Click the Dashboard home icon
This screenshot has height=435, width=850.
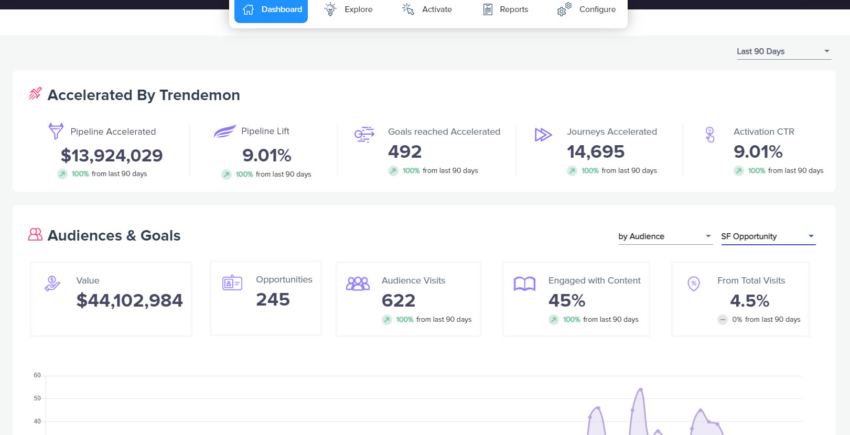coord(248,9)
